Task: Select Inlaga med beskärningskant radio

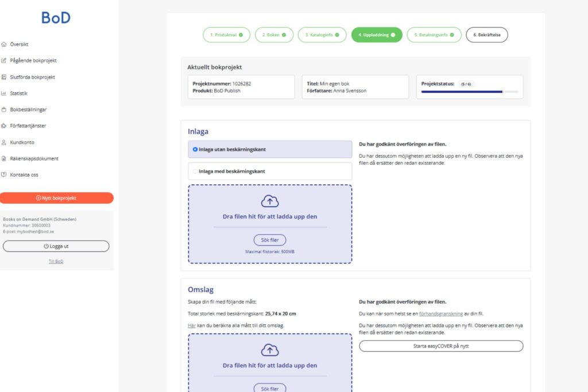Action: (x=195, y=171)
